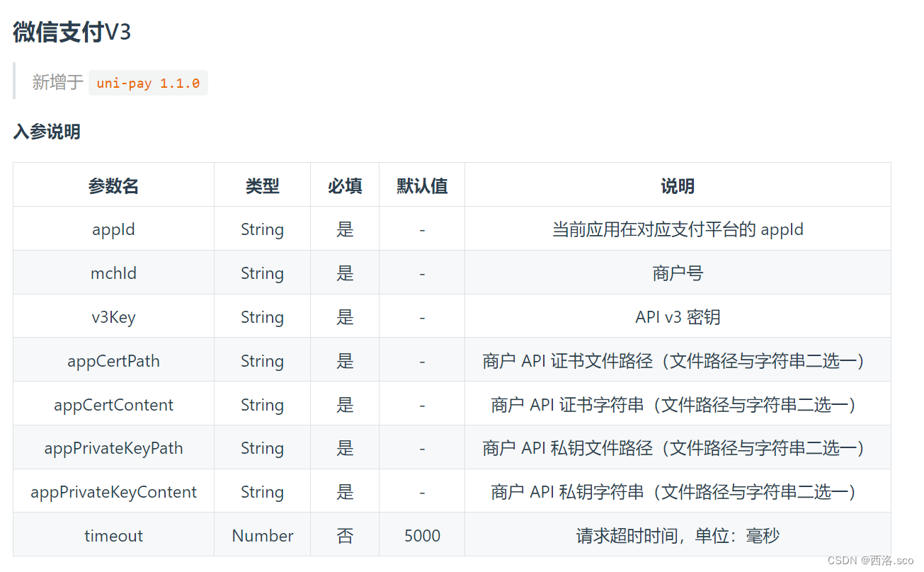The width and height of the screenshot is (924, 572).
Task: Click the 是 required cell in the v3Key row
Action: [345, 317]
